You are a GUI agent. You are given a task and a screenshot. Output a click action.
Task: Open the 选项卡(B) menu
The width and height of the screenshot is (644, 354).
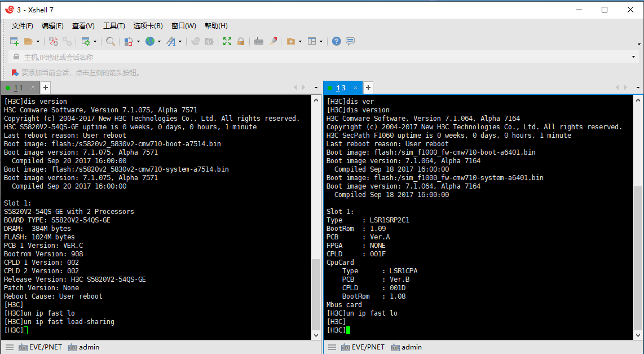point(148,26)
